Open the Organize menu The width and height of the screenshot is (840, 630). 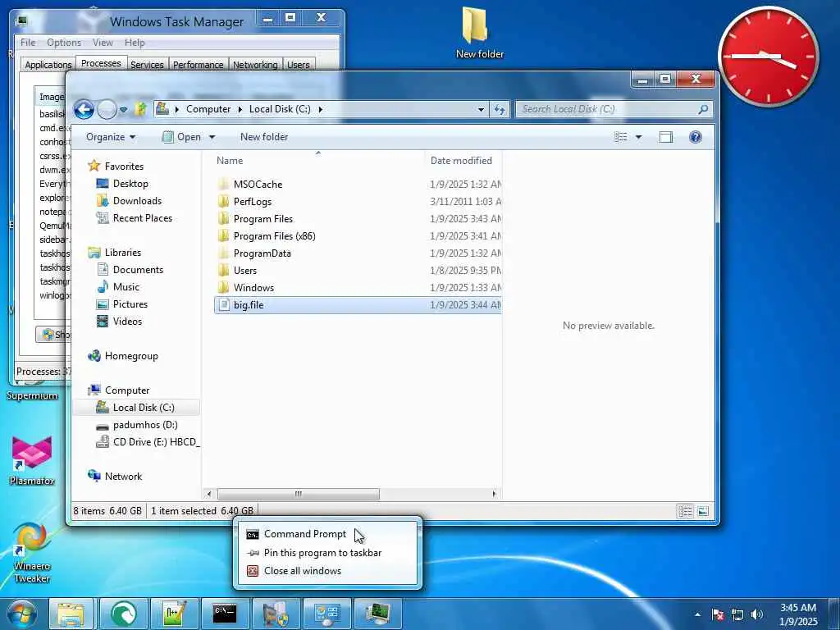tap(111, 137)
